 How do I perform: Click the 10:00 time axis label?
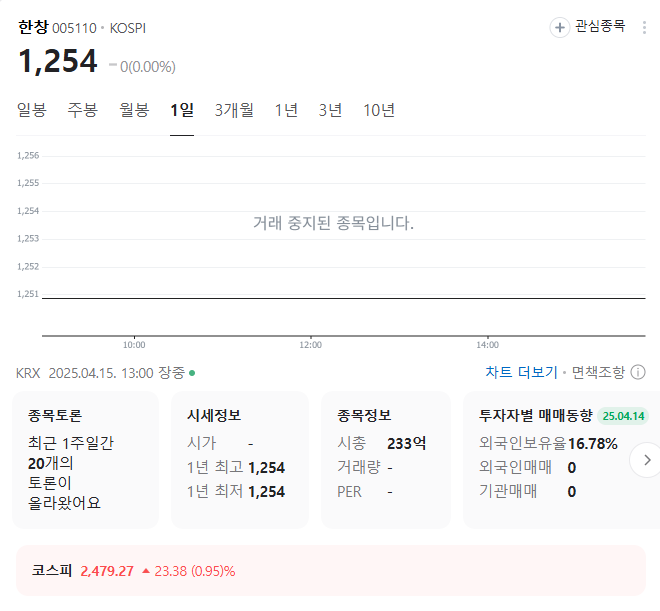click(134, 345)
